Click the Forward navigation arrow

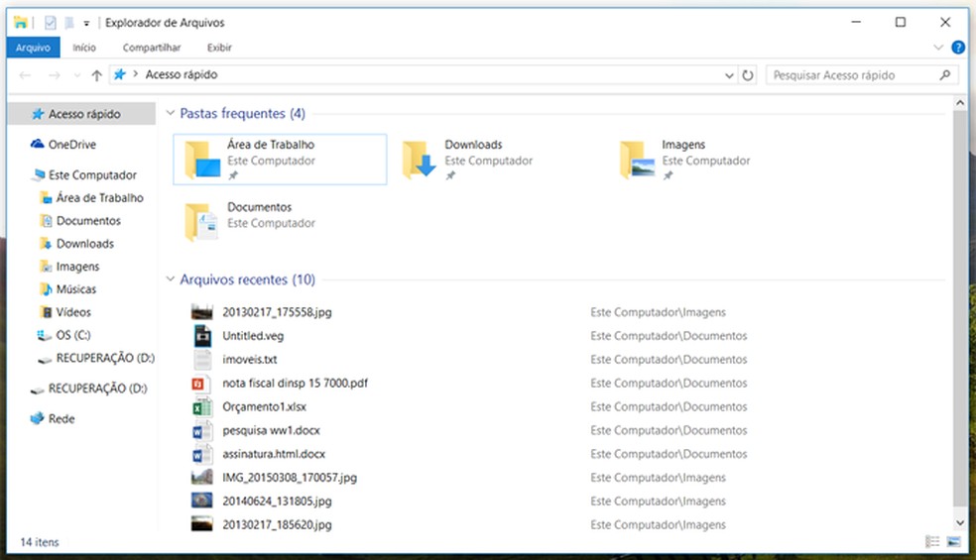[55, 75]
